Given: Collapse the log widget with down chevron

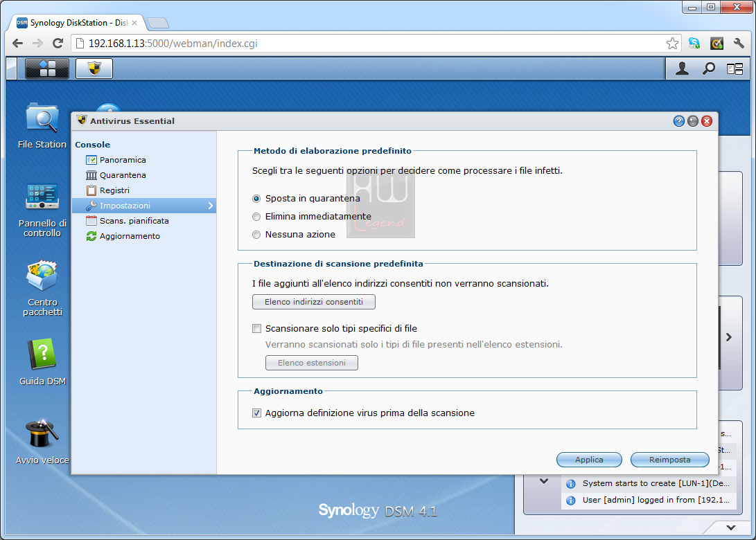Looking at the screenshot, I should pos(544,481).
